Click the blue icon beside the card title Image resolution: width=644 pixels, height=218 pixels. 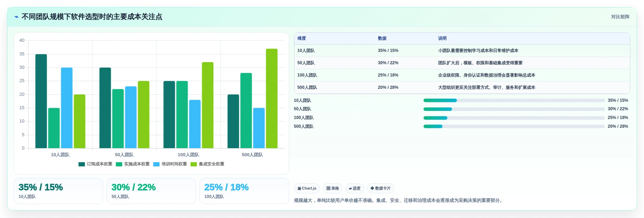tap(17, 17)
